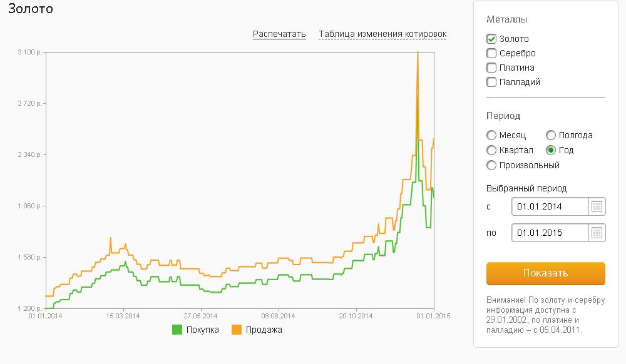Uncheck the Золото checkbox
Image resolution: width=626 pixels, height=364 pixels.
click(x=491, y=39)
